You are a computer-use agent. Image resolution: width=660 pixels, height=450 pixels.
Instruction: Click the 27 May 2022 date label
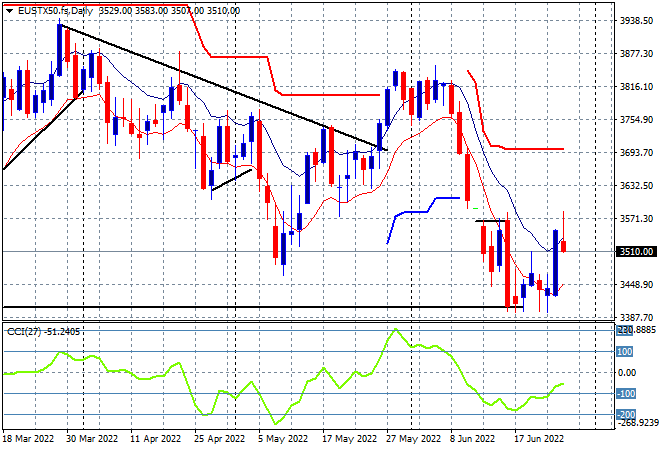click(414, 439)
